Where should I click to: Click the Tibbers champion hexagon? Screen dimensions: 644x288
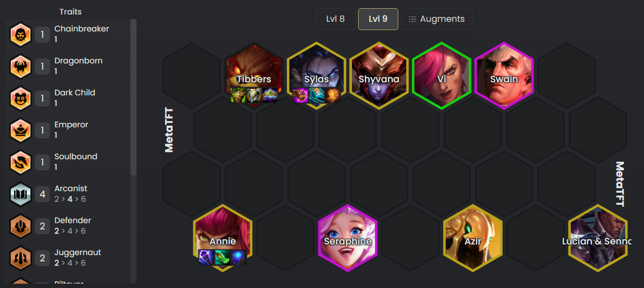[254, 76]
